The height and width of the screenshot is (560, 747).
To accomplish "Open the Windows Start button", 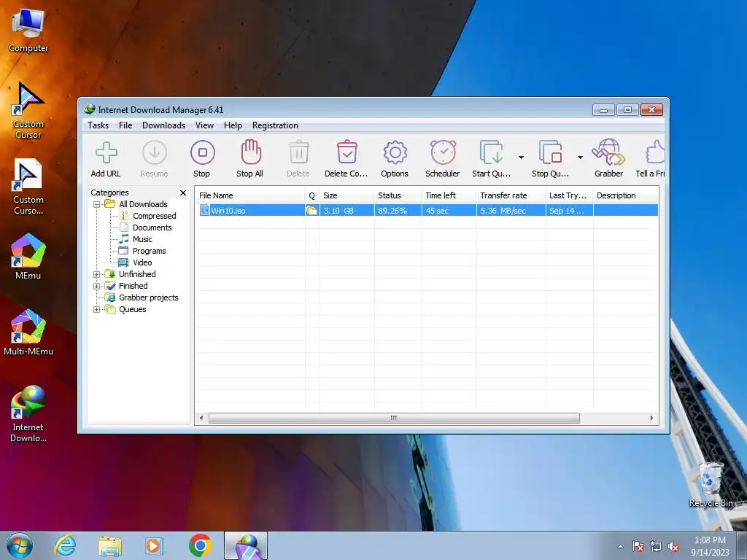I will (20, 545).
